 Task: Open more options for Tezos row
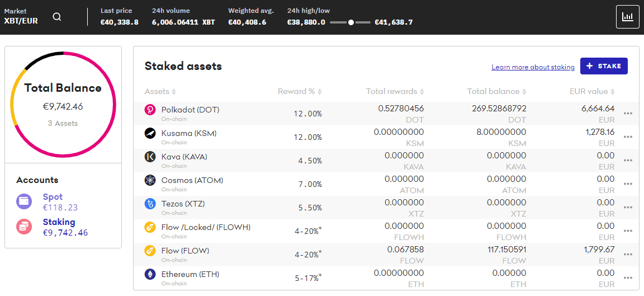628,208
